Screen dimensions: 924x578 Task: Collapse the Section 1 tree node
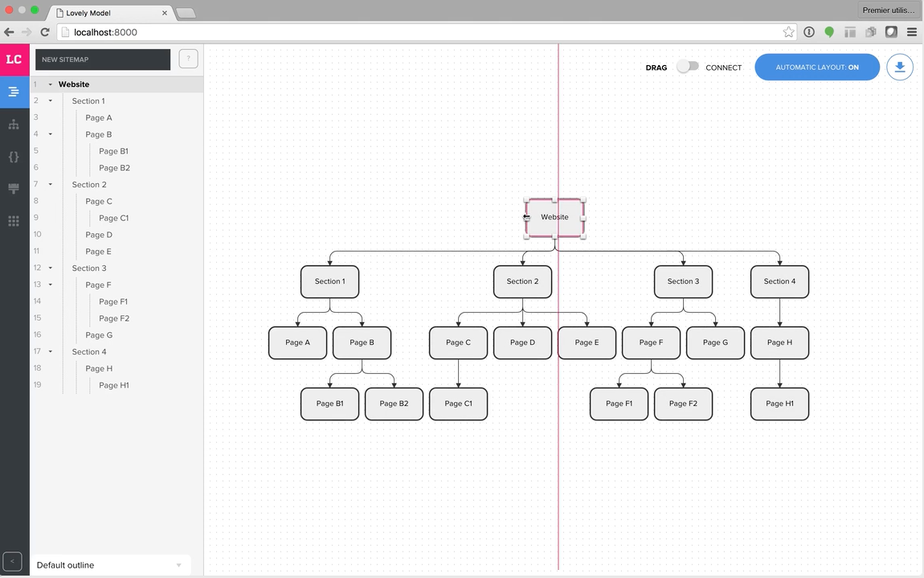[50, 100]
